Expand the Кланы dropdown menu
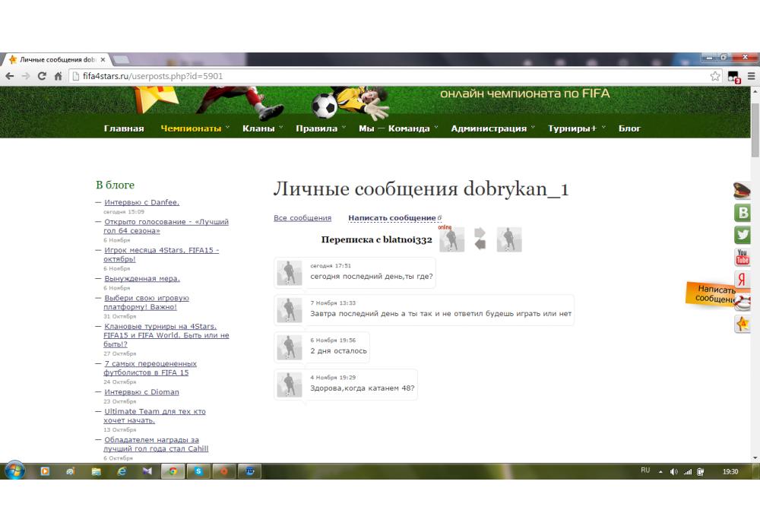 pyautogui.click(x=258, y=128)
